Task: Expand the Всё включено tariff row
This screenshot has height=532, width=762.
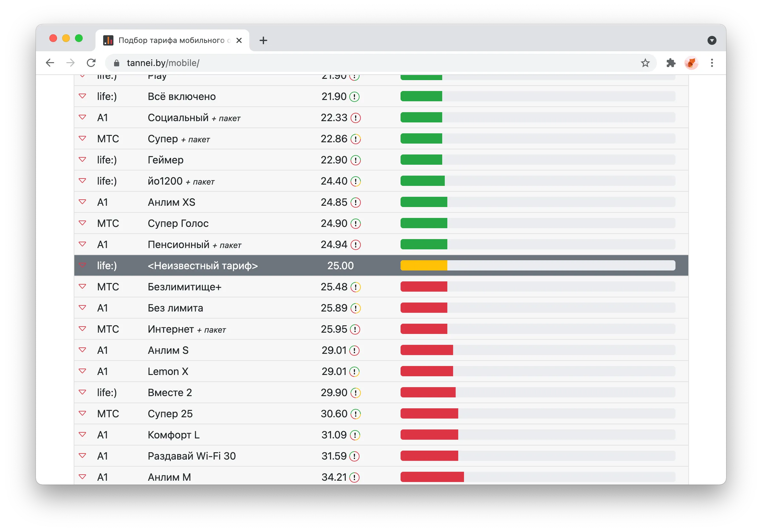Action: coord(82,96)
